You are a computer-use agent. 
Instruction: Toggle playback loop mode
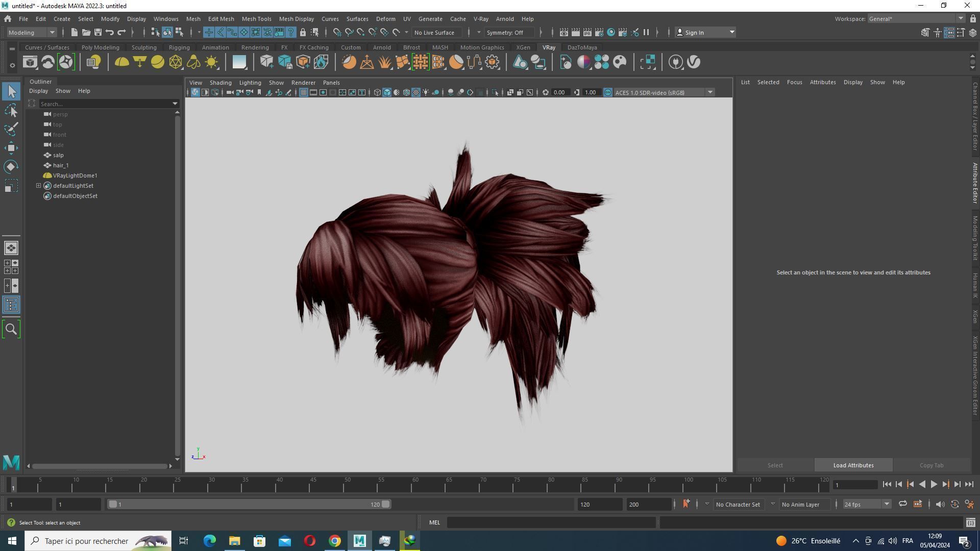pyautogui.click(x=902, y=504)
